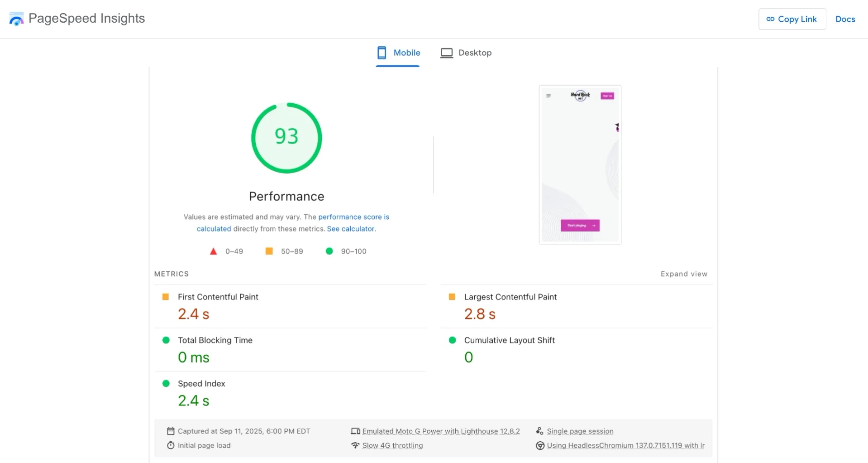Click the stopwatch icon beside Initial page load

(171, 445)
